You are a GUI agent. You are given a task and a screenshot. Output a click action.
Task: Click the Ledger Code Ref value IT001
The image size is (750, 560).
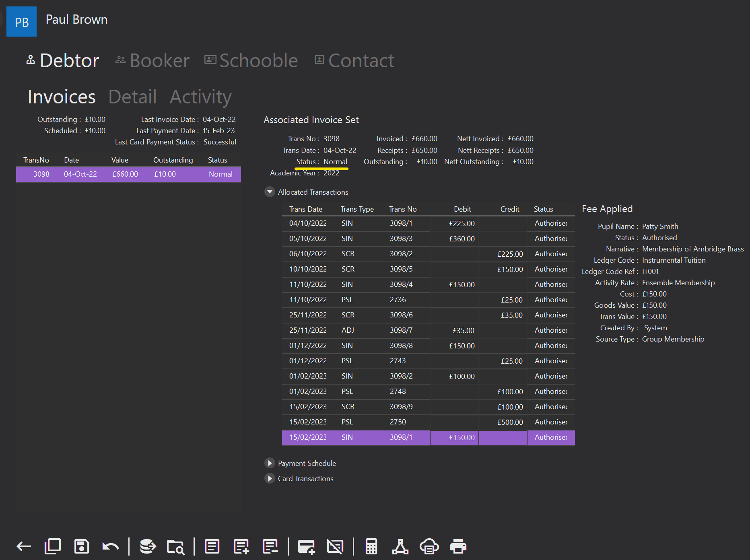pyautogui.click(x=650, y=272)
